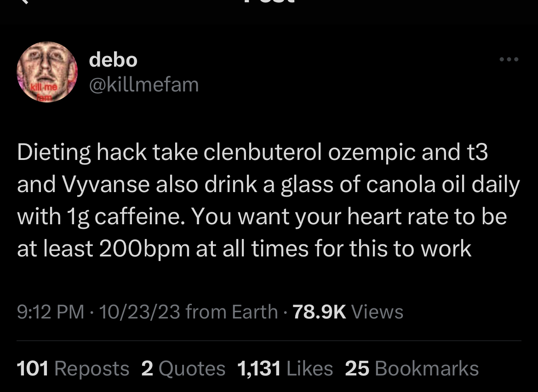Go back using the top-left arrow
The image size is (538, 392).
24,1
